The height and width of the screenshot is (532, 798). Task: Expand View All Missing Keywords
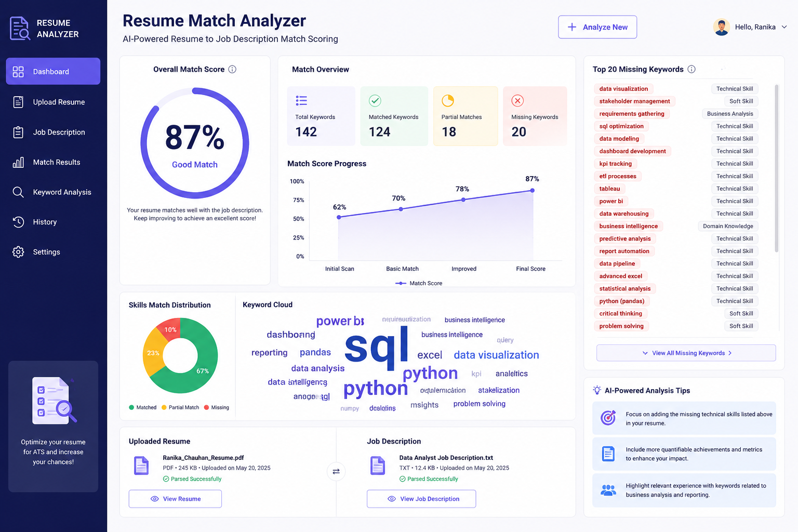pos(686,353)
